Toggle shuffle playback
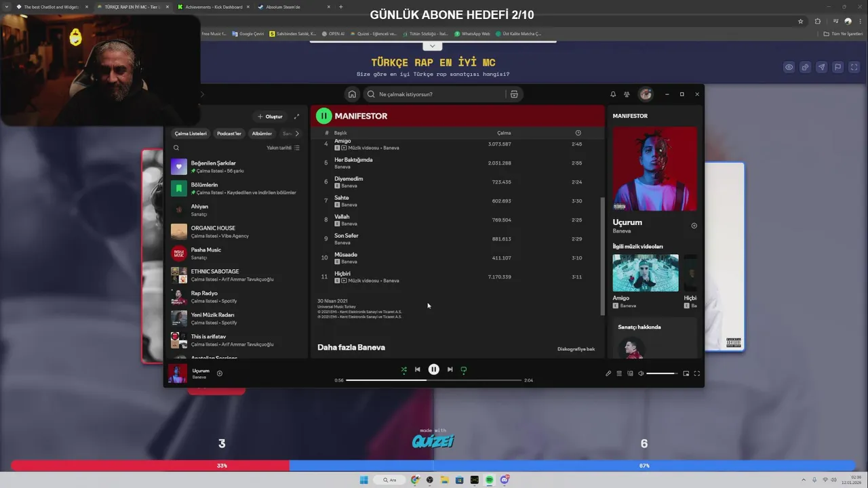 point(404,369)
